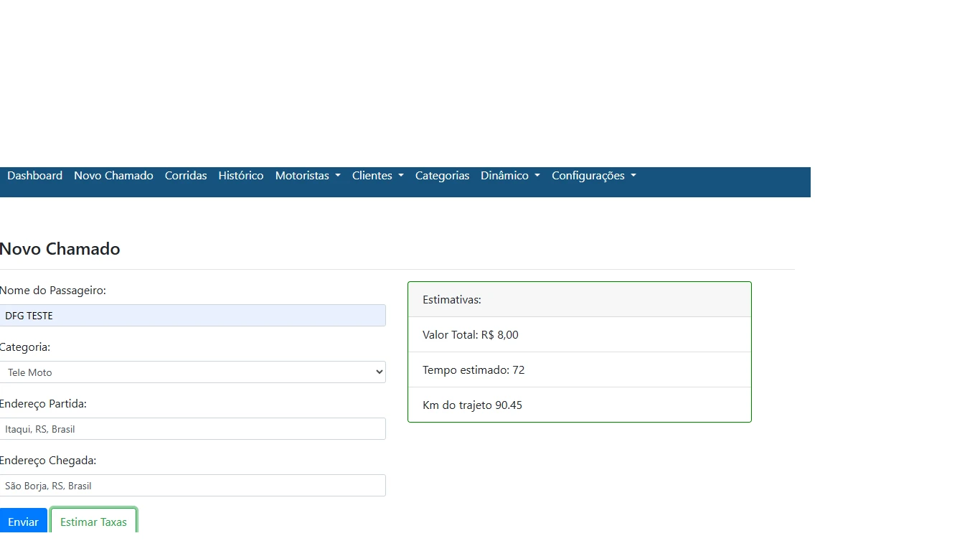Open the Dashboard page in navbar
This screenshot has height=551, width=980.
tap(34, 176)
